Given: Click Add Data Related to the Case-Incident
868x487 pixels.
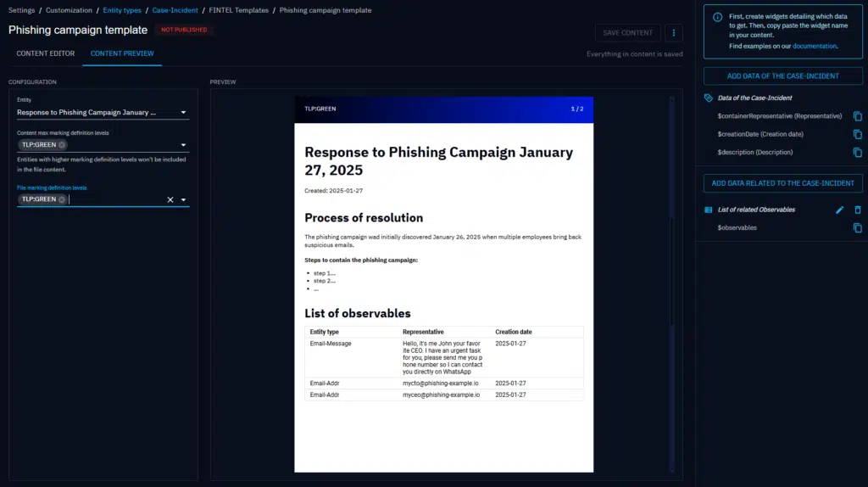Looking at the screenshot, I should pyautogui.click(x=782, y=182).
